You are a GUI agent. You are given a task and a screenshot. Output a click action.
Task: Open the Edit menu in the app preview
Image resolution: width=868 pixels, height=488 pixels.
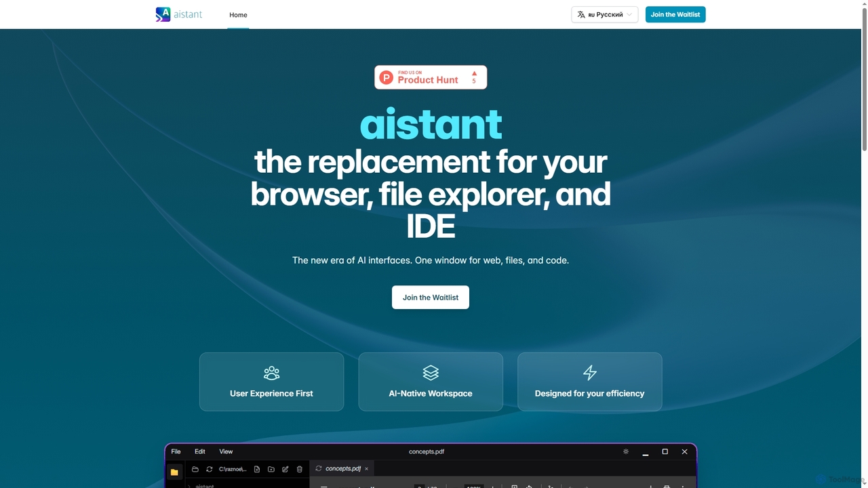(200, 451)
